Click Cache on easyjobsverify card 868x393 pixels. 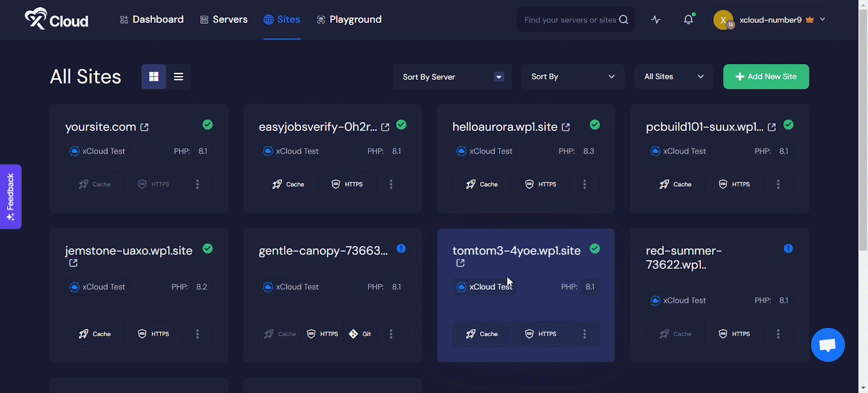click(289, 185)
